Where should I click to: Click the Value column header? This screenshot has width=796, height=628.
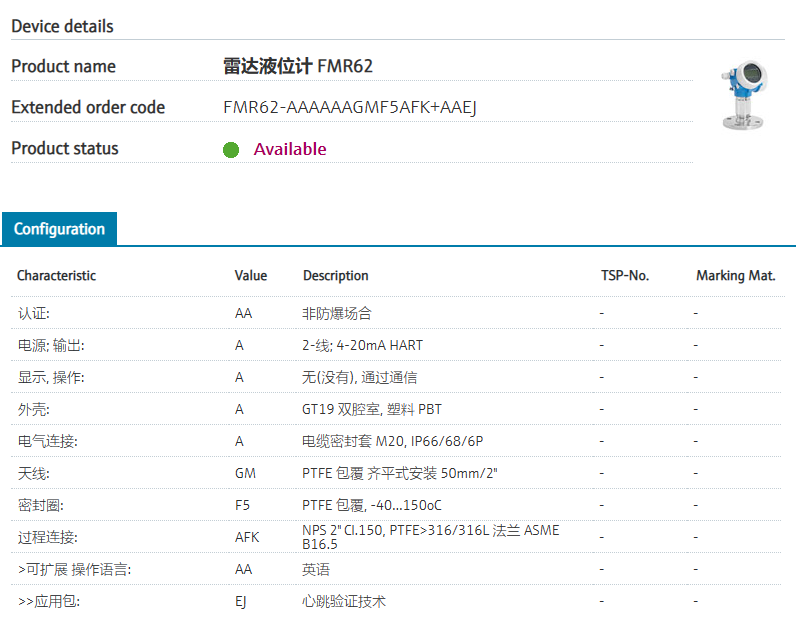[x=251, y=276]
